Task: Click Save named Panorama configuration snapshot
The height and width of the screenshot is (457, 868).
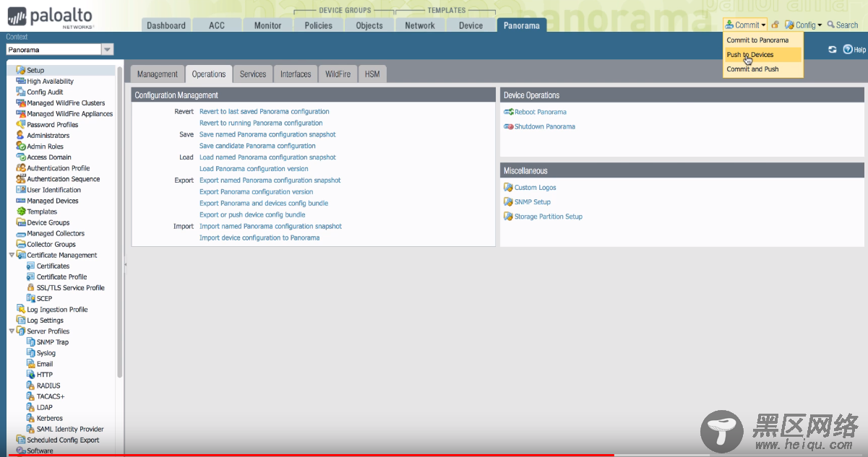Action: coord(267,135)
